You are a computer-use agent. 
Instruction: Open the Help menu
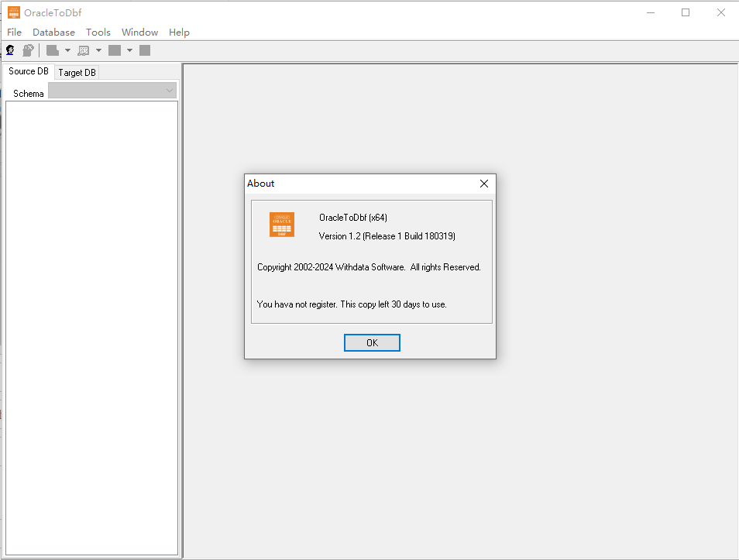[179, 32]
